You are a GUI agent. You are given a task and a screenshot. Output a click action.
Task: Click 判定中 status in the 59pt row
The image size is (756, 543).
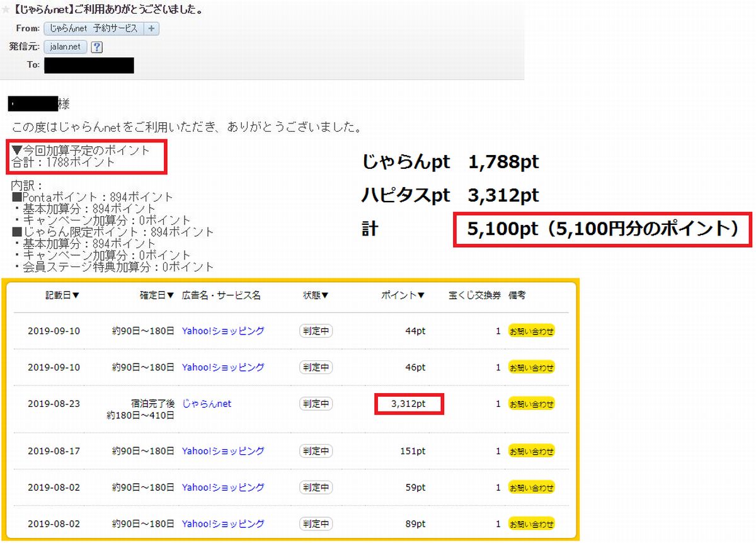pyautogui.click(x=316, y=488)
